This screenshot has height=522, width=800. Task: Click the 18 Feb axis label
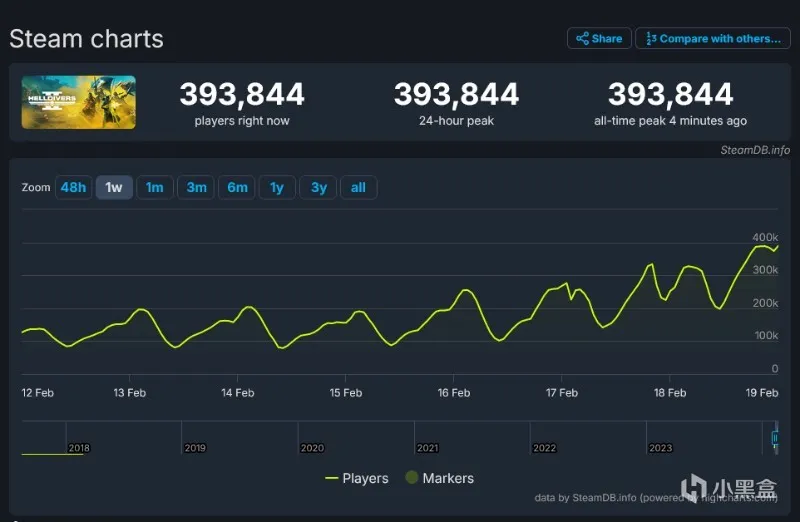[x=670, y=393]
